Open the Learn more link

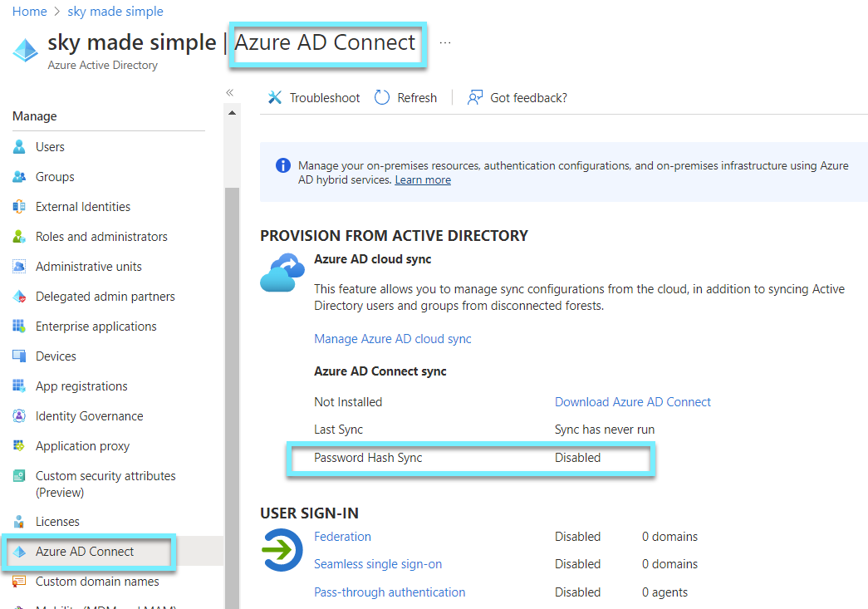point(423,179)
